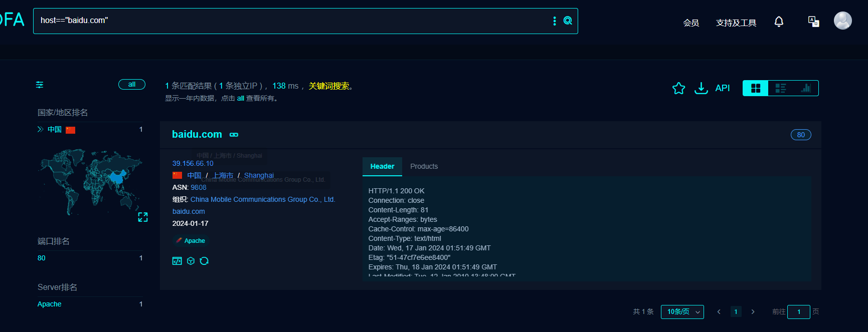This screenshot has height=332, width=868.
Task: Click the jump-to-page input field
Action: click(799, 312)
